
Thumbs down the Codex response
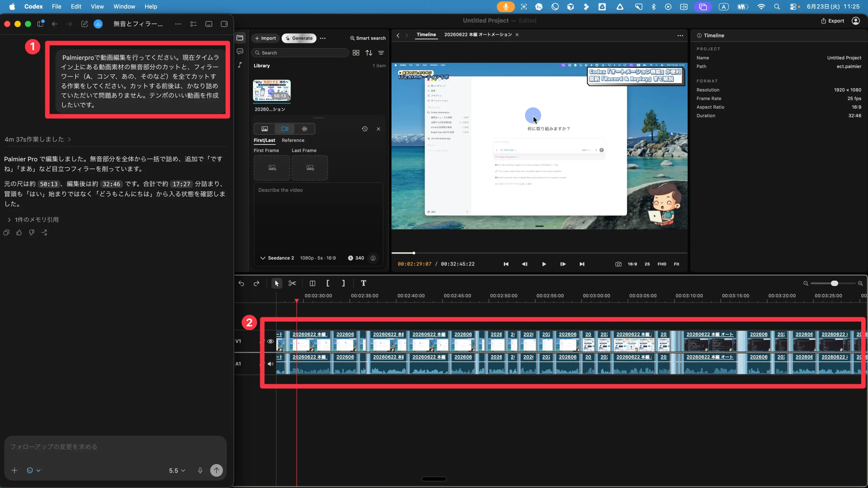(32, 232)
